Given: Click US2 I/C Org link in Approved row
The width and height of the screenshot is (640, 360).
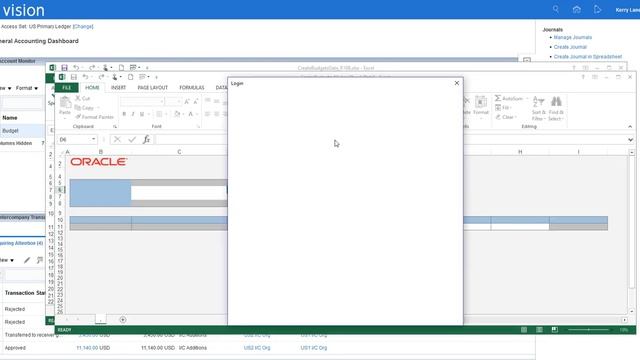Looking at the screenshot, I should click(x=257, y=348).
